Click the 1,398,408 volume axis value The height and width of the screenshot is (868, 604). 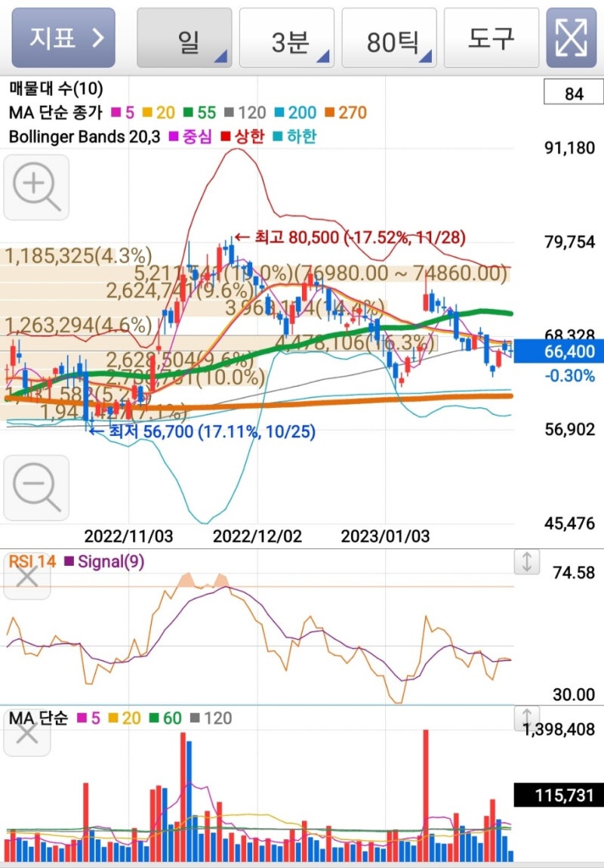click(x=559, y=730)
